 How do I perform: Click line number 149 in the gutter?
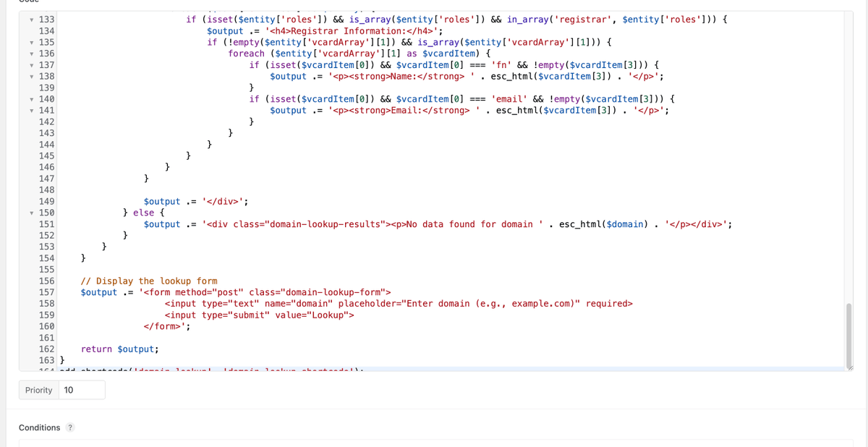coord(46,201)
